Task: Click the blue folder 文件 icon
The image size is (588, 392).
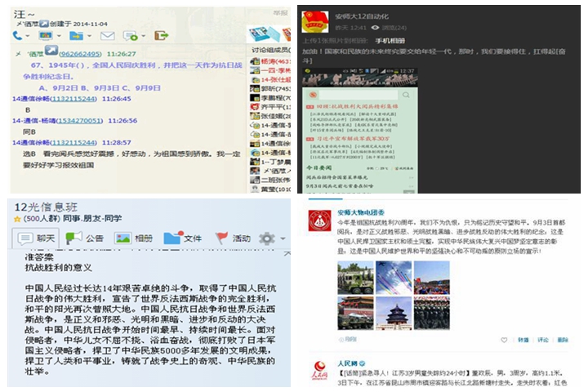Action: coord(172,238)
